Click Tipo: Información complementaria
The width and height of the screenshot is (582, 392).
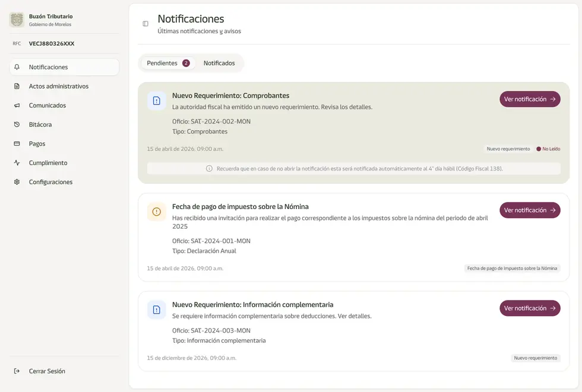219,340
